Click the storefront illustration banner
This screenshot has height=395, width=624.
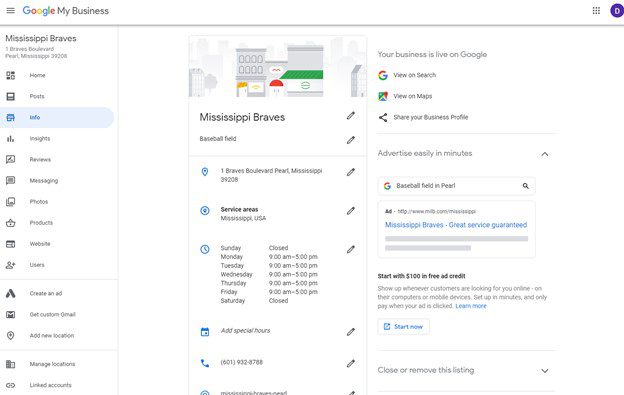(278, 66)
